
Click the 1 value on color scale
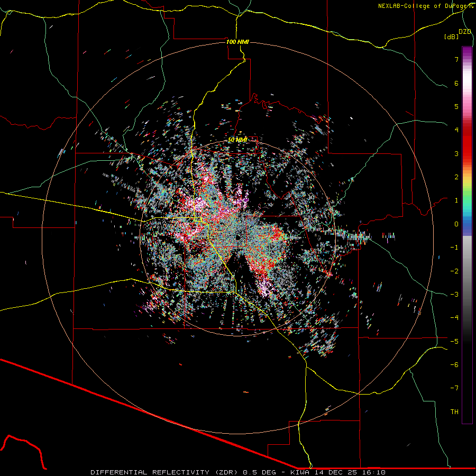456,200
